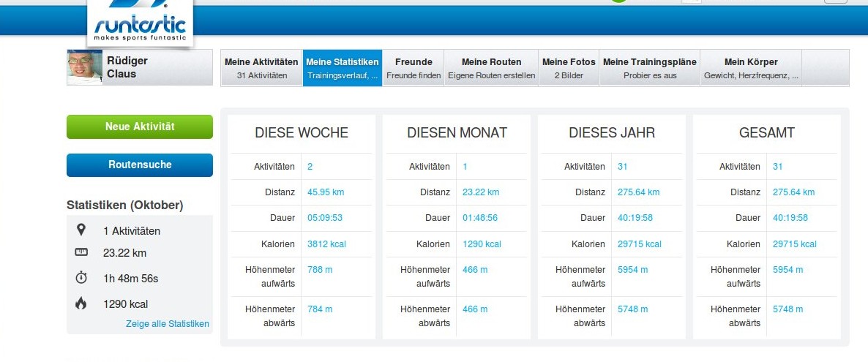The height and width of the screenshot is (362, 868).
Task: Open the Meine Aktivitäten tab
Action: [261, 68]
